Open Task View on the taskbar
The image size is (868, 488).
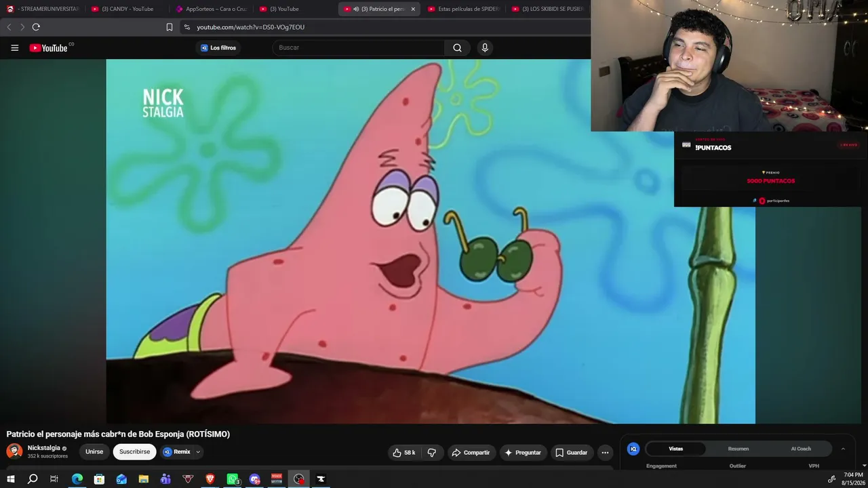pyautogui.click(x=54, y=479)
